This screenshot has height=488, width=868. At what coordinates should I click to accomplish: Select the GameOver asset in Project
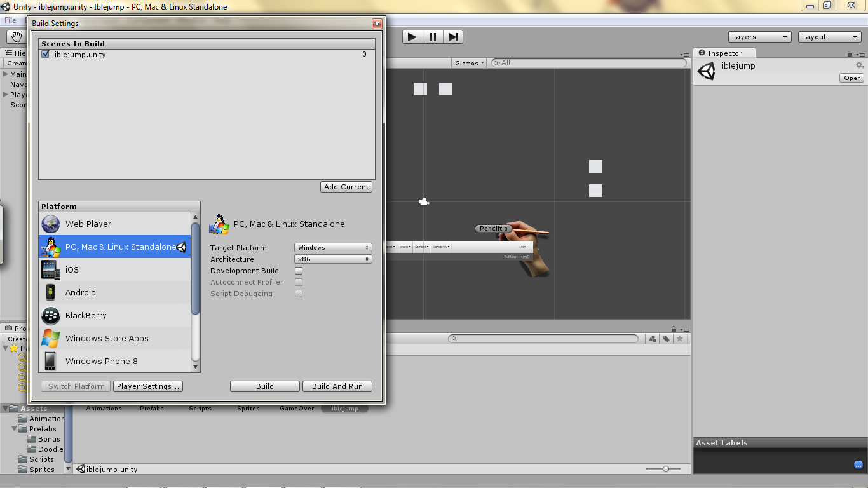pyautogui.click(x=297, y=409)
